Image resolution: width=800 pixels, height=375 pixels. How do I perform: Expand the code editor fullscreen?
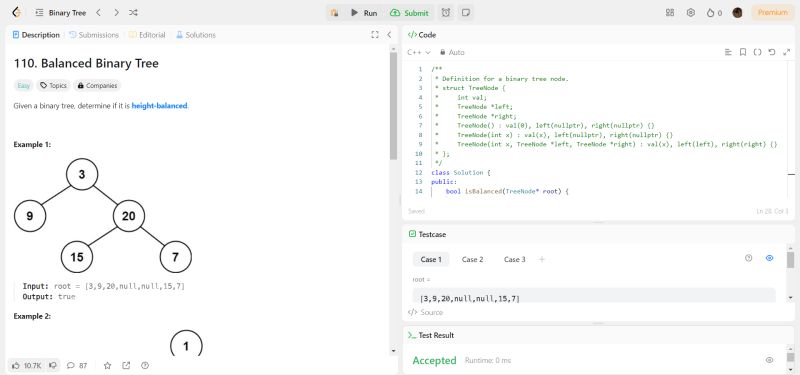point(786,52)
